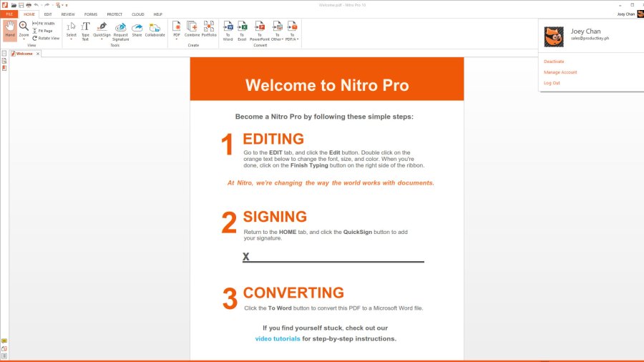644x362 pixels.
Task: Click the Joey Chan profile avatar picture
Action: pos(554,36)
